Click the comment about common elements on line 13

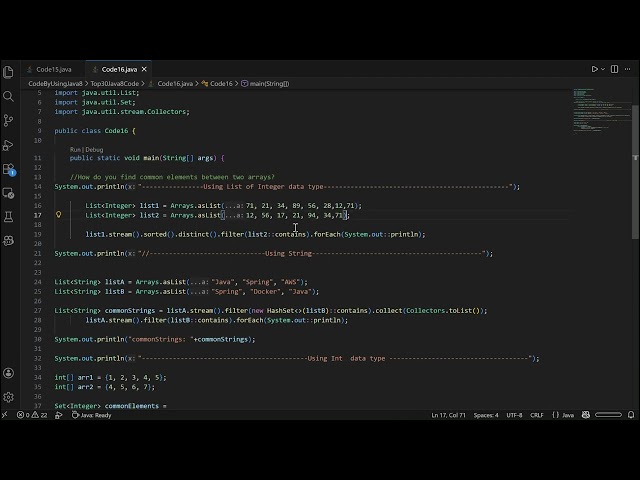click(x=172, y=177)
